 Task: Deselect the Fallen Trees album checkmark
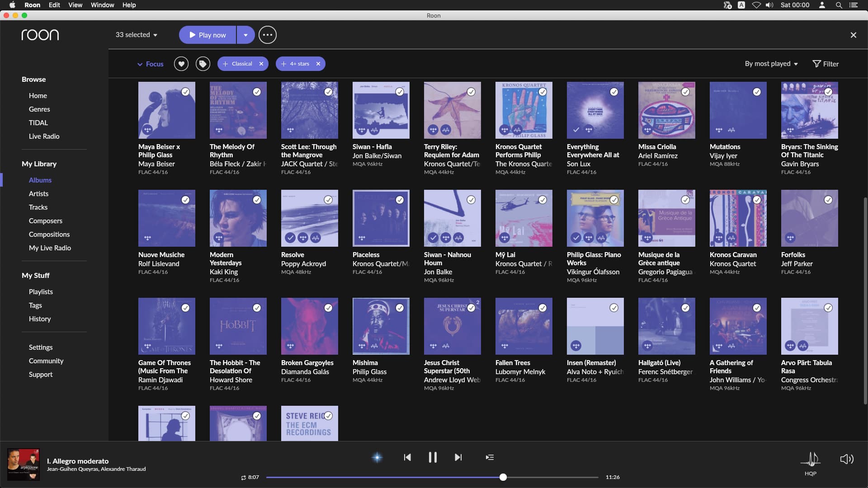pos(542,308)
